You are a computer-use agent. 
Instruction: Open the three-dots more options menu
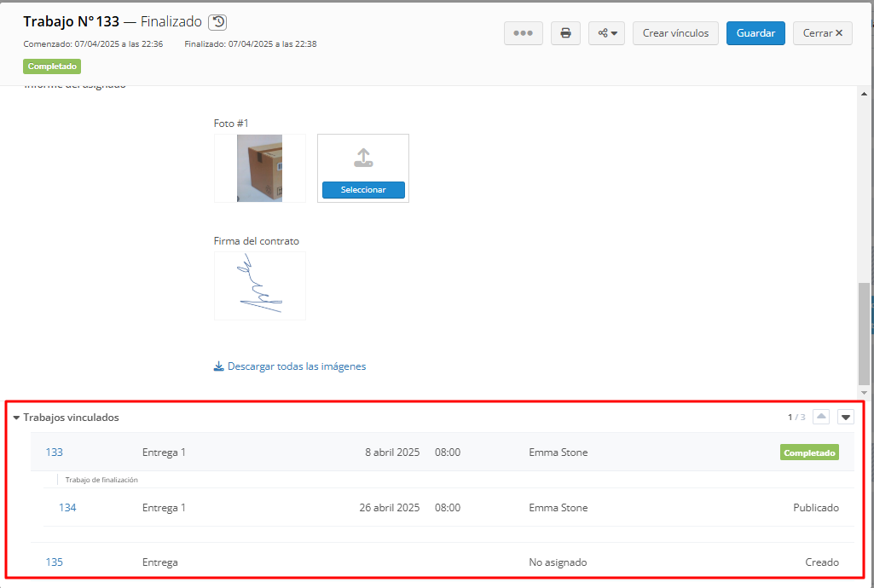pyautogui.click(x=523, y=33)
